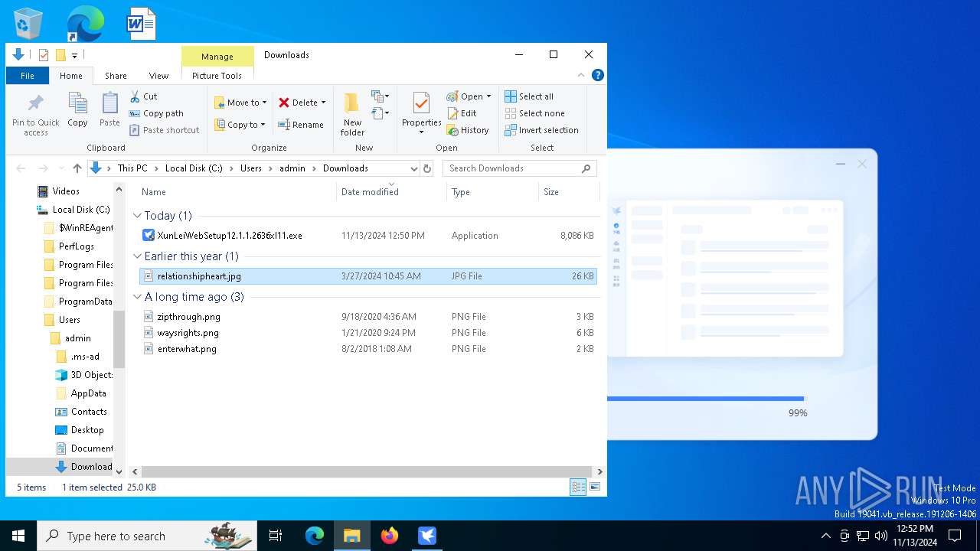
Task: Refresh the Downloads folder view
Action: [427, 168]
